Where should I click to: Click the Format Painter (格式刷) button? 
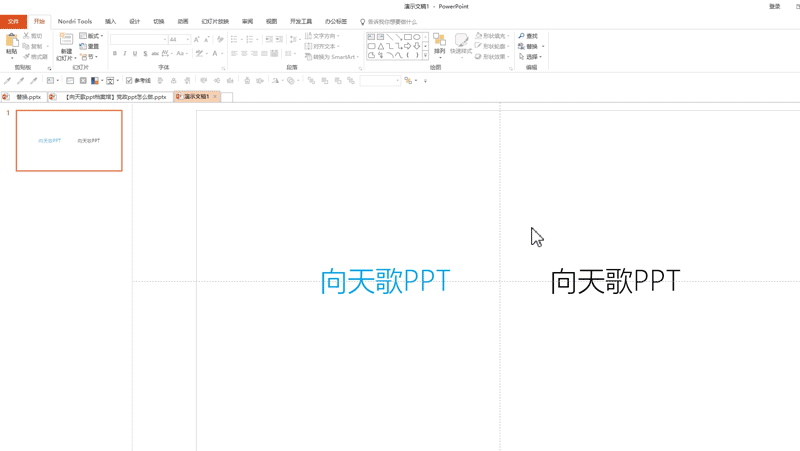coord(35,57)
